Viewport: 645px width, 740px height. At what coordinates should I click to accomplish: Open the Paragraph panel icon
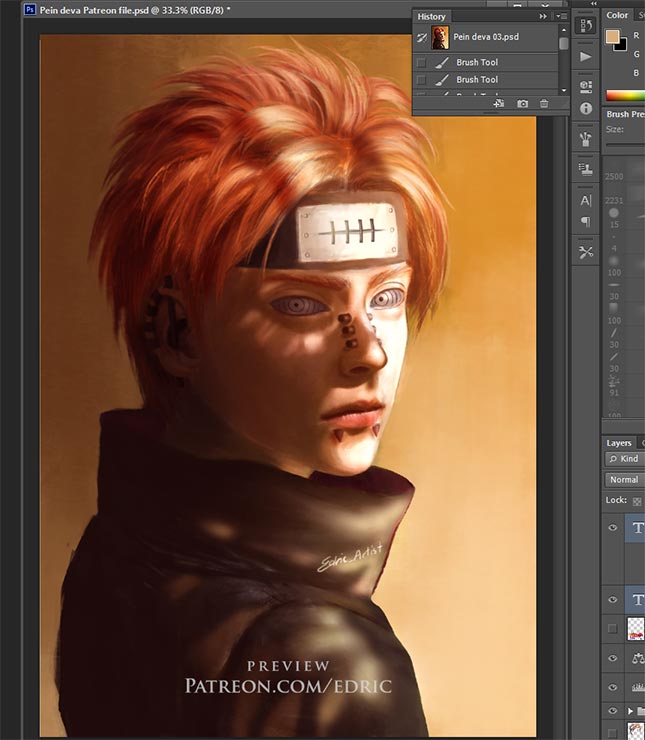(x=586, y=221)
